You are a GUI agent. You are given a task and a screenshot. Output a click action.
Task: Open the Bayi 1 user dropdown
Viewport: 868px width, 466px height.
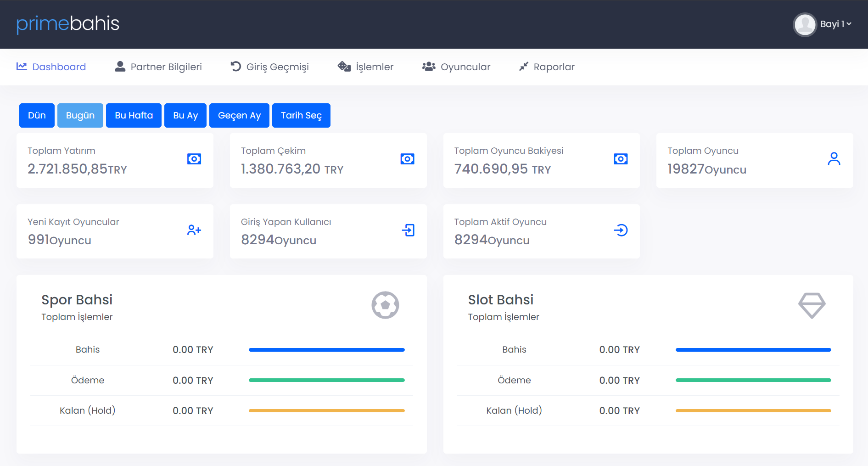click(835, 24)
